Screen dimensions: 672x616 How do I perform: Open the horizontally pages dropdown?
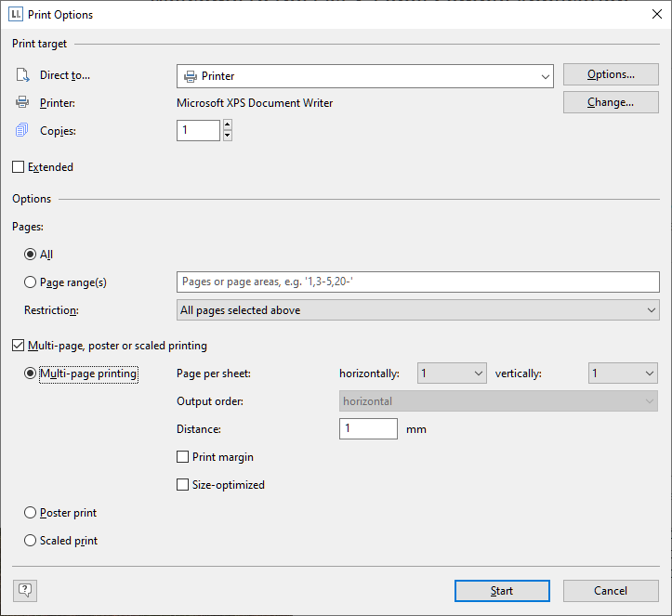click(x=452, y=374)
